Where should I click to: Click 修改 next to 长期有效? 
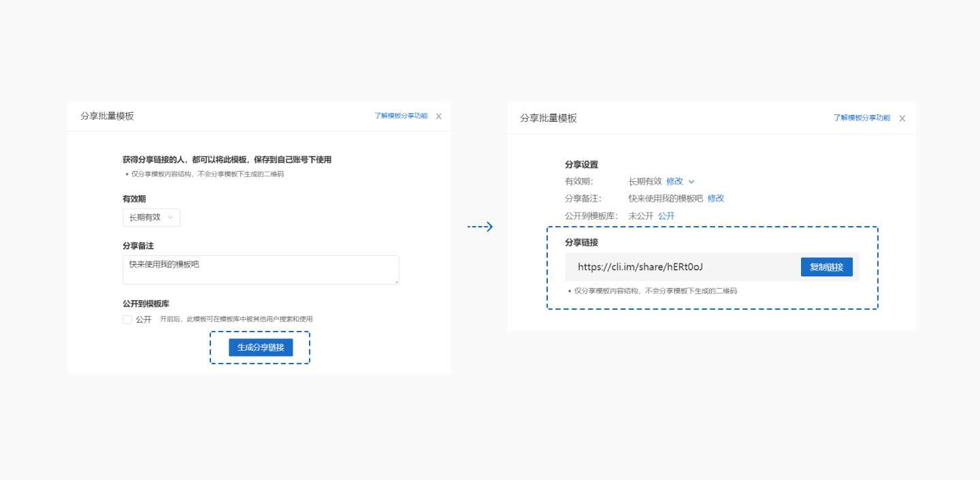tap(674, 182)
